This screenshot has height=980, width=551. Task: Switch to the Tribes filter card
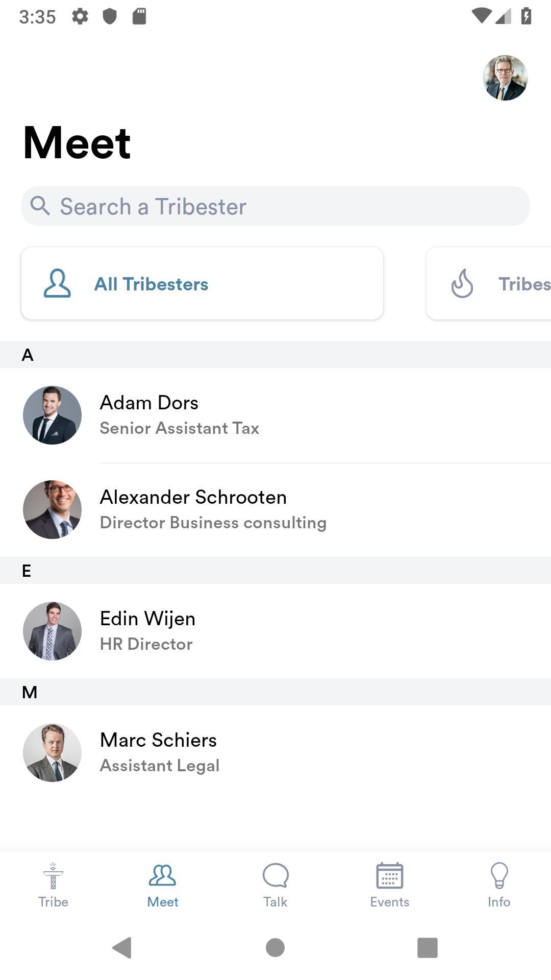click(x=489, y=283)
